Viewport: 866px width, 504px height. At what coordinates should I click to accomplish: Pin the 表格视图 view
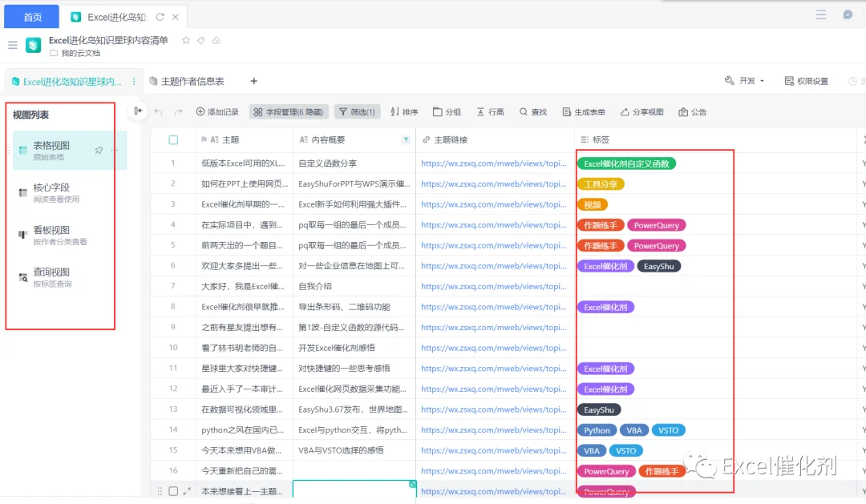(x=99, y=150)
